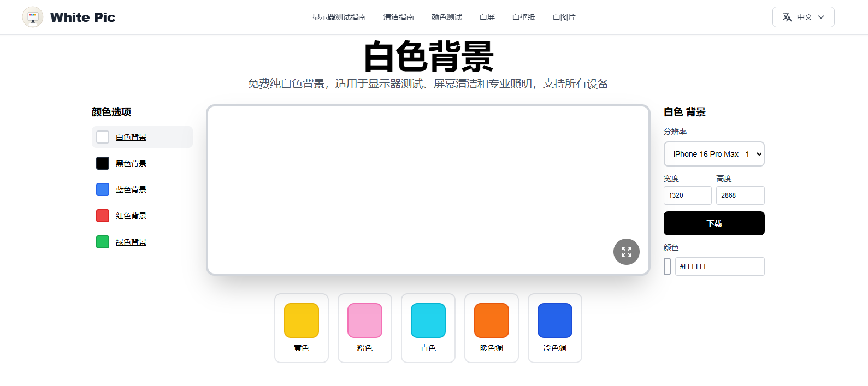868x386 pixels.
Task: Click the 宽度 width field showing 1320
Action: pos(687,195)
